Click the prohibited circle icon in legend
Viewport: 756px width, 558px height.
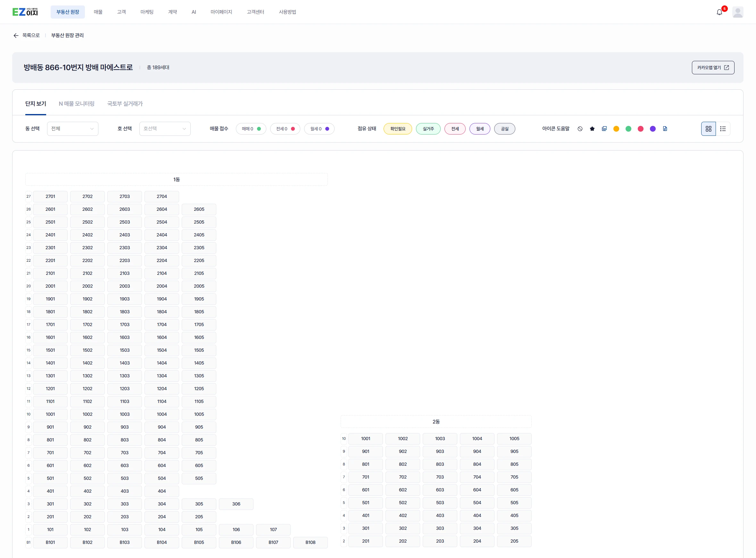580,129
